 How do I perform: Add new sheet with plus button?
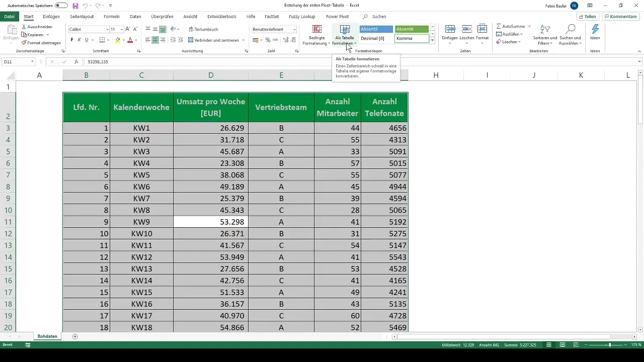click(75, 336)
